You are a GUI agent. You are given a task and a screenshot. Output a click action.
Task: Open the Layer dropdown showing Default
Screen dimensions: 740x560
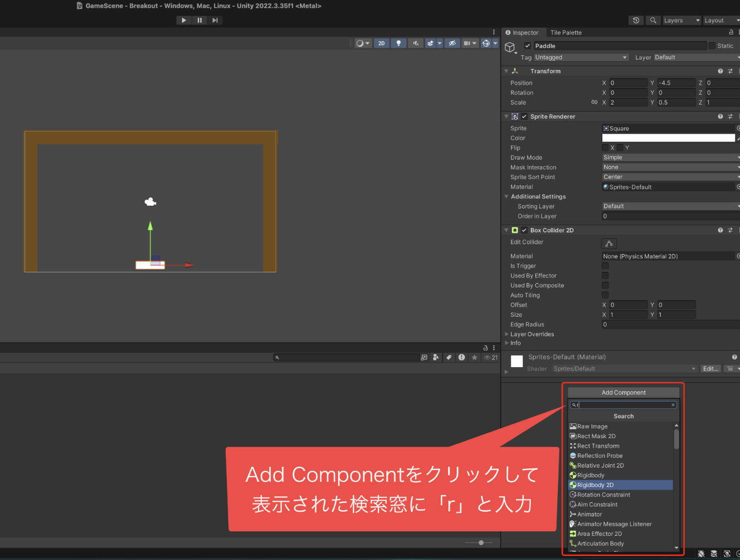point(697,57)
